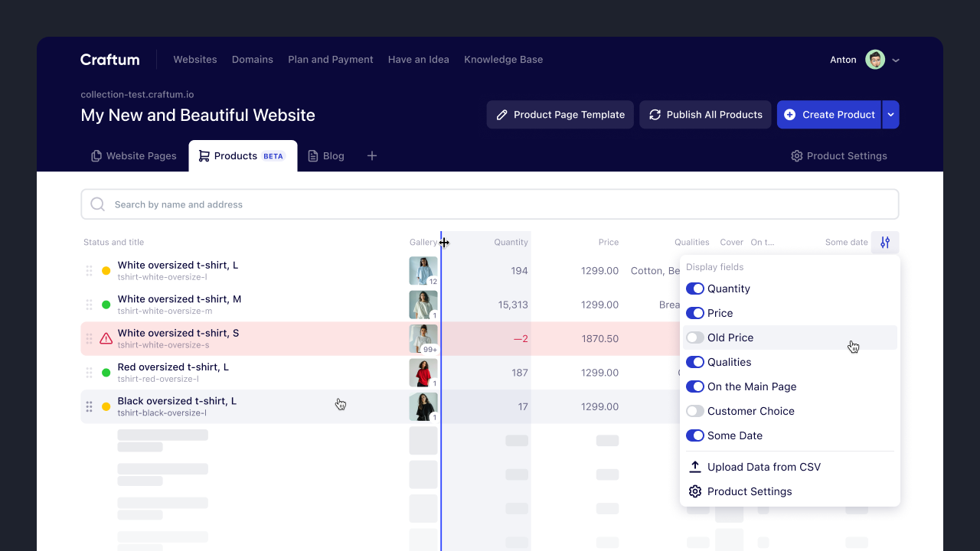Open the Blog tab
Viewport: 980px width, 551px height.
[x=326, y=156]
